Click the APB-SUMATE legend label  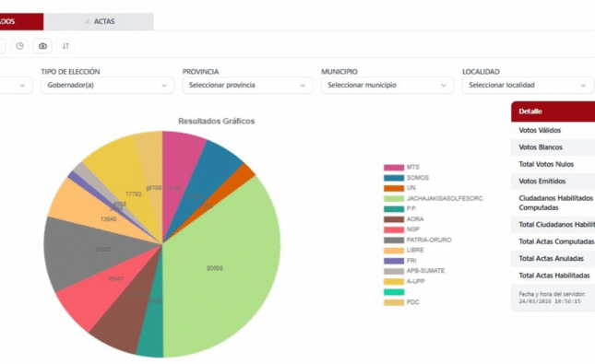click(425, 271)
